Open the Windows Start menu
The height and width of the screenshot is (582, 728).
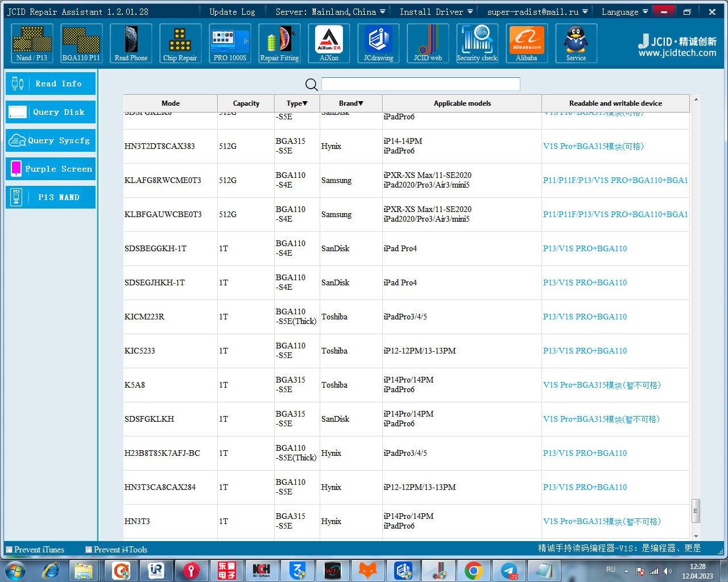tap(15, 570)
